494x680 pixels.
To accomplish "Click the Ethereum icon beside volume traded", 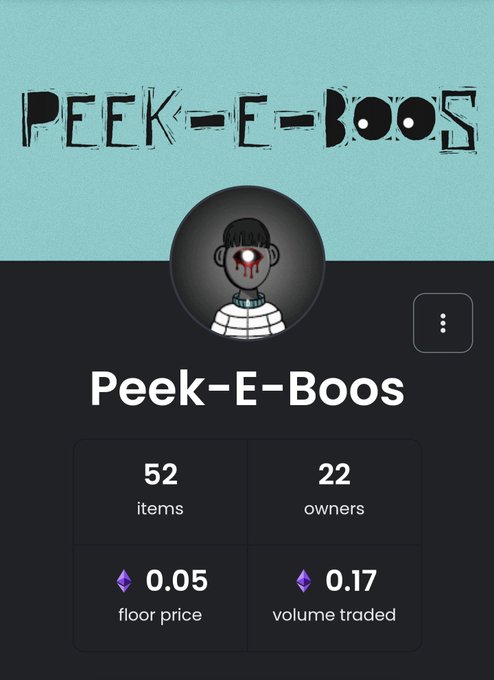I will (x=304, y=581).
